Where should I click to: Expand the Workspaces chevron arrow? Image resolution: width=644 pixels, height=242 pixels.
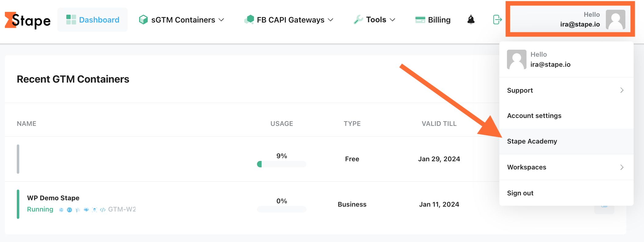pos(622,167)
